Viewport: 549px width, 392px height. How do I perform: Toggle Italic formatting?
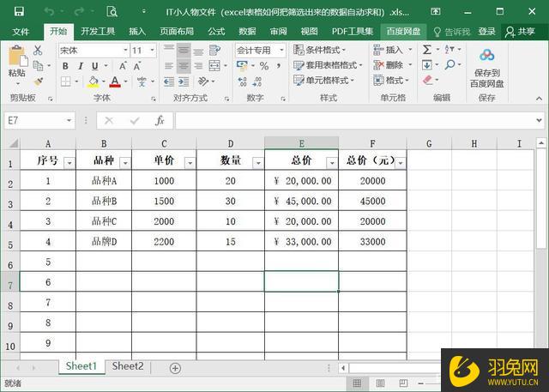pyautogui.click(x=80, y=66)
